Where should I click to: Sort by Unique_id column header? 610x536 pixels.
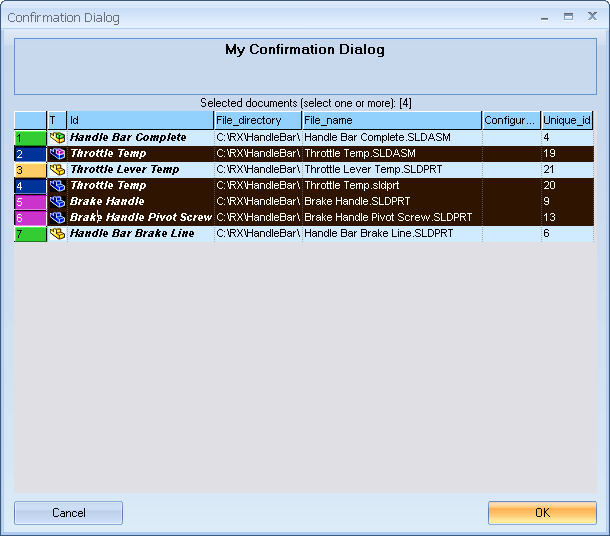[567, 120]
